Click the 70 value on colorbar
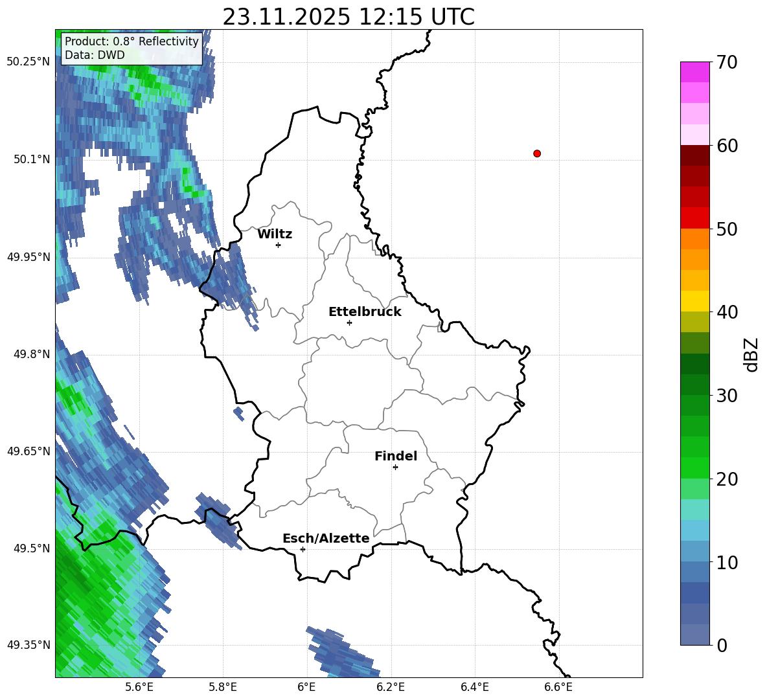This screenshot has width=767, height=700. click(727, 62)
